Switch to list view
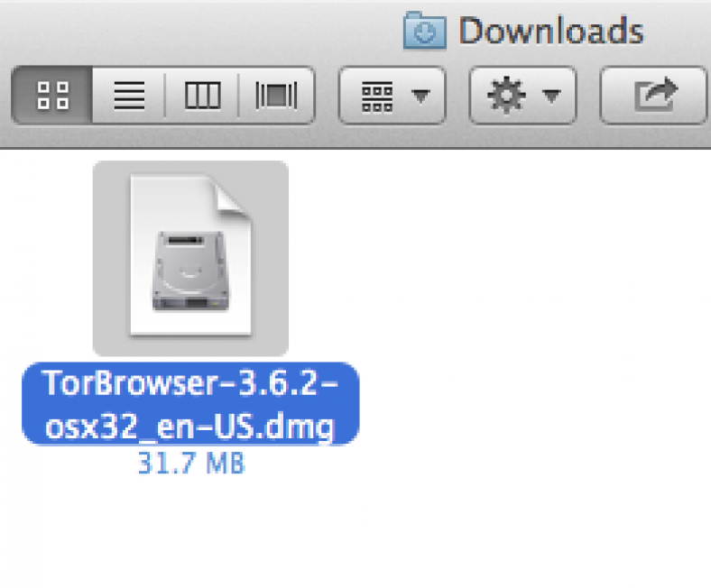The width and height of the screenshot is (711, 588). [129, 96]
